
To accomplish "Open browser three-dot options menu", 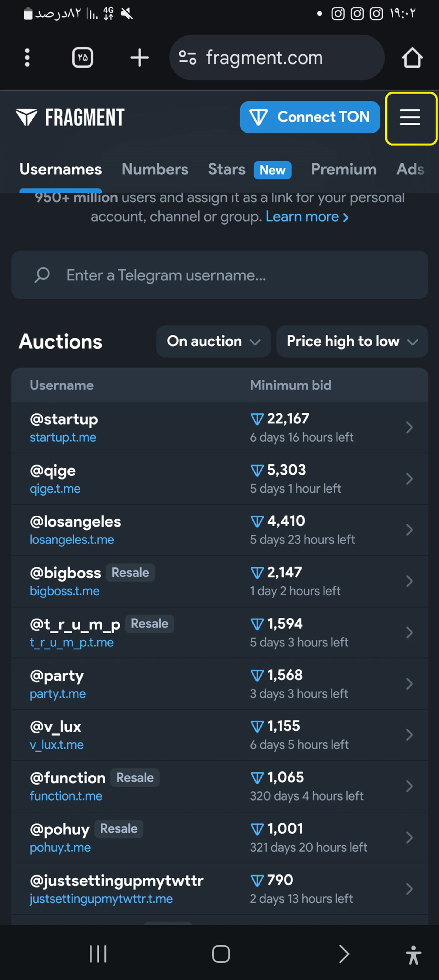I will [x=27, y=58].
